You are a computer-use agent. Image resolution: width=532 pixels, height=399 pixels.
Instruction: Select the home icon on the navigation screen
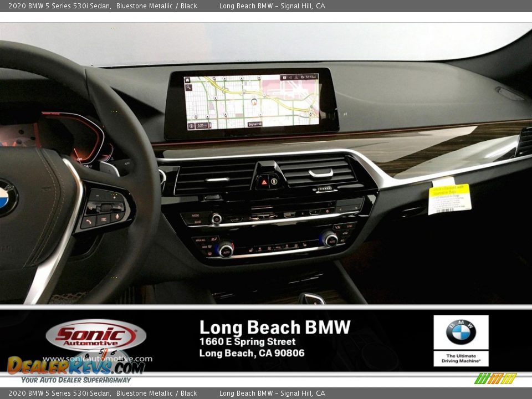pyautogui.click(x=187, y=80)
